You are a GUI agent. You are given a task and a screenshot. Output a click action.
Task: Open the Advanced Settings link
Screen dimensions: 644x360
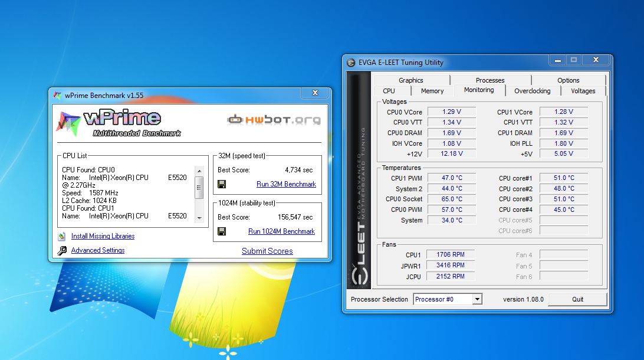(98, 250)
